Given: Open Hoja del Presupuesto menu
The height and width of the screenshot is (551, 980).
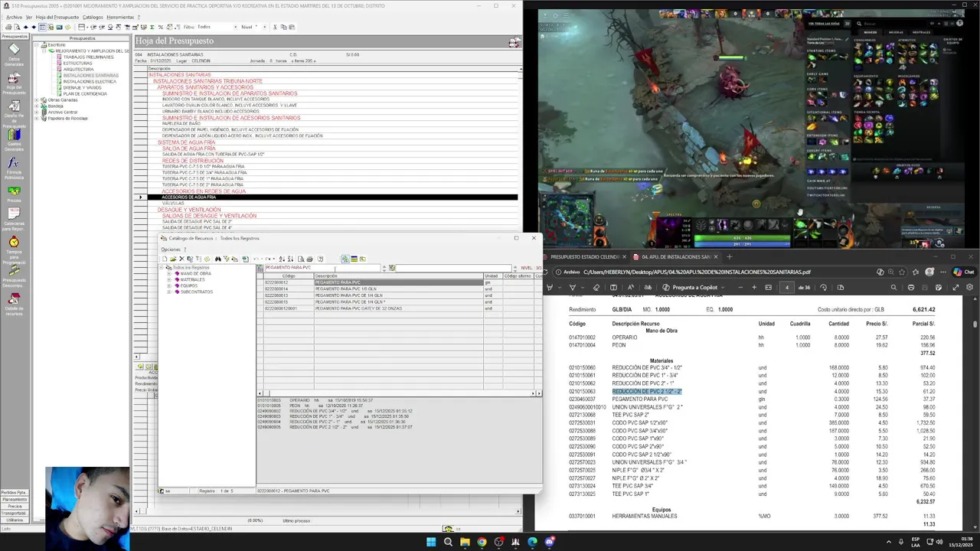Looking at the screenshot, I should 57,17.
